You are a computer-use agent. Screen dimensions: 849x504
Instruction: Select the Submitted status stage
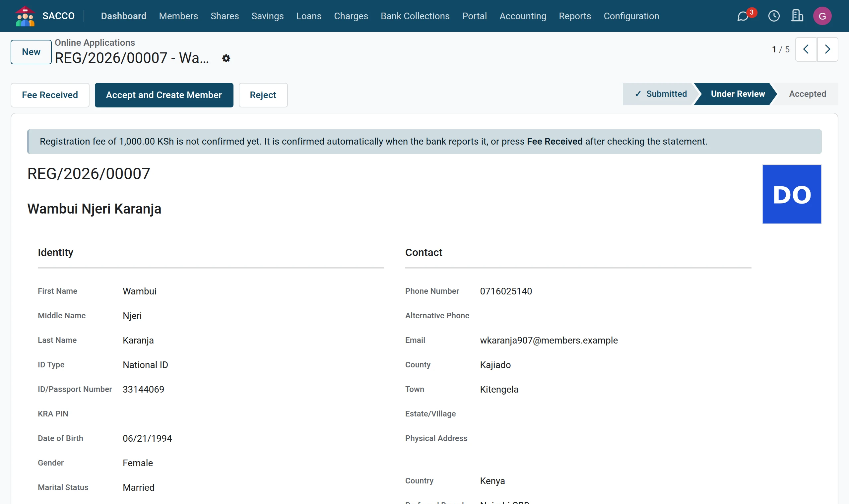tap(661, 94)
